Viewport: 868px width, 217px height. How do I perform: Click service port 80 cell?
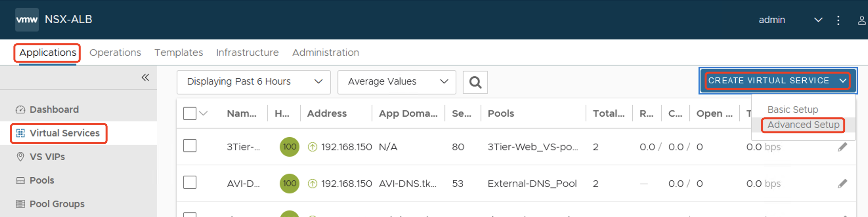point(458,147)
